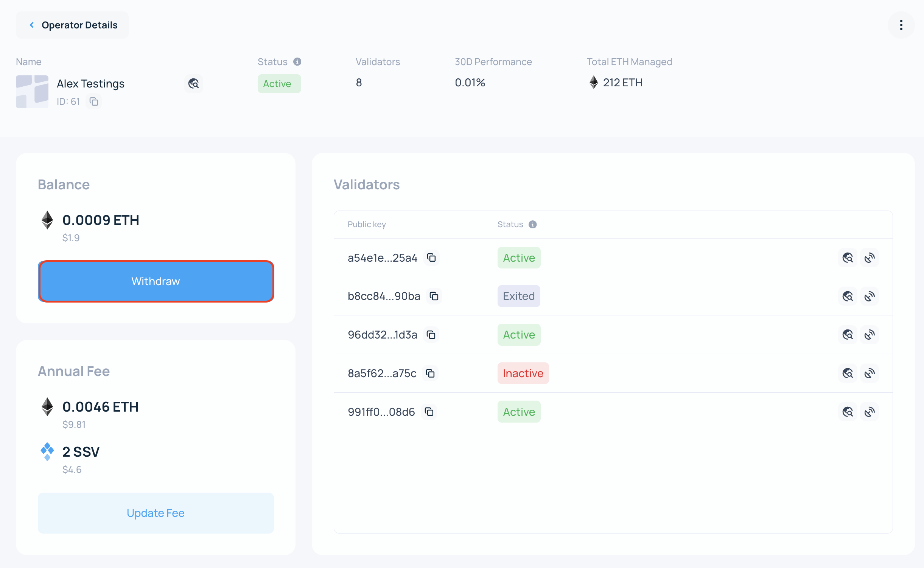
Task: Open the three-dot options menu
Action: click(x=901, y=25)
